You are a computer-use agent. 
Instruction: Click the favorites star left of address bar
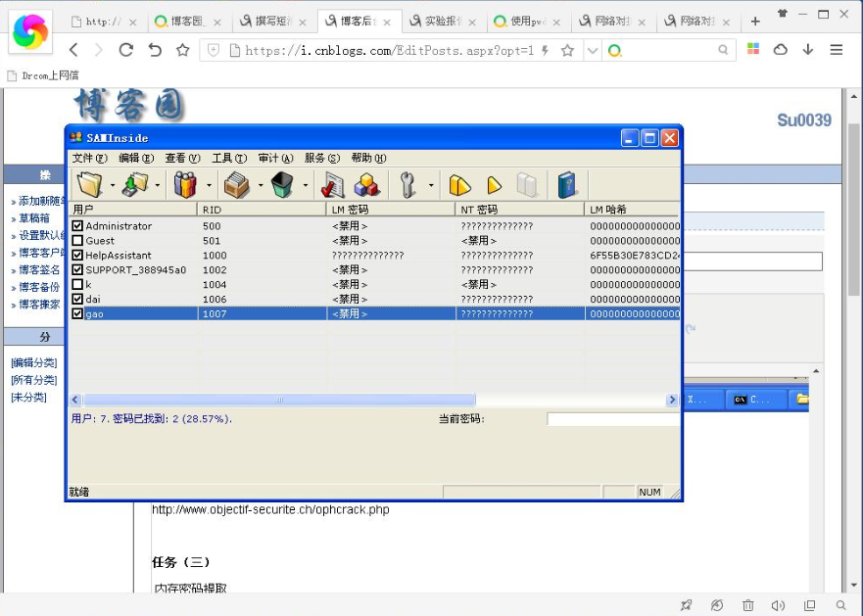183,50
